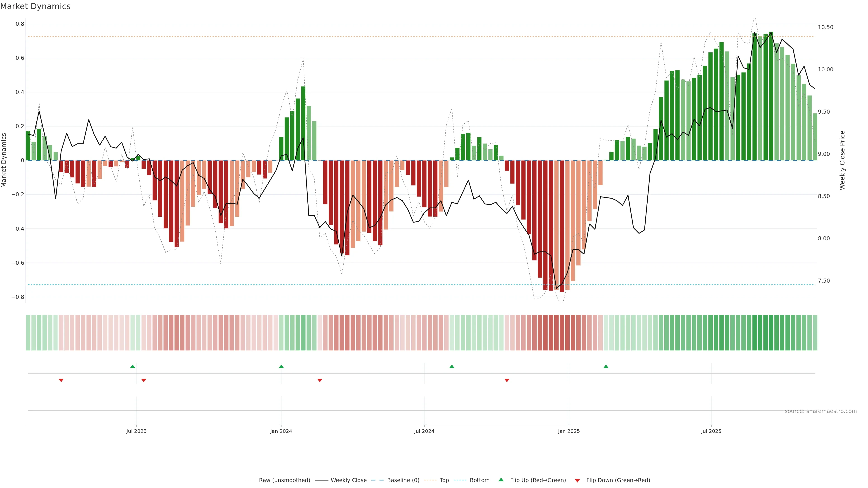Click the red flip-down marker after Jan 2024
This screenshot has height=488, width=868.
point(320,380)
